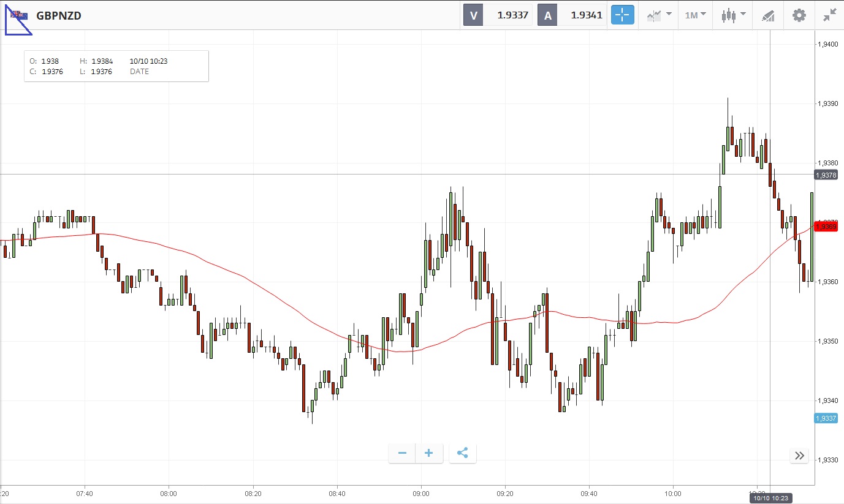This screenshot has width=844, height=504.
Task: Click the OHLC info box
Action: (x=116, y=66)
